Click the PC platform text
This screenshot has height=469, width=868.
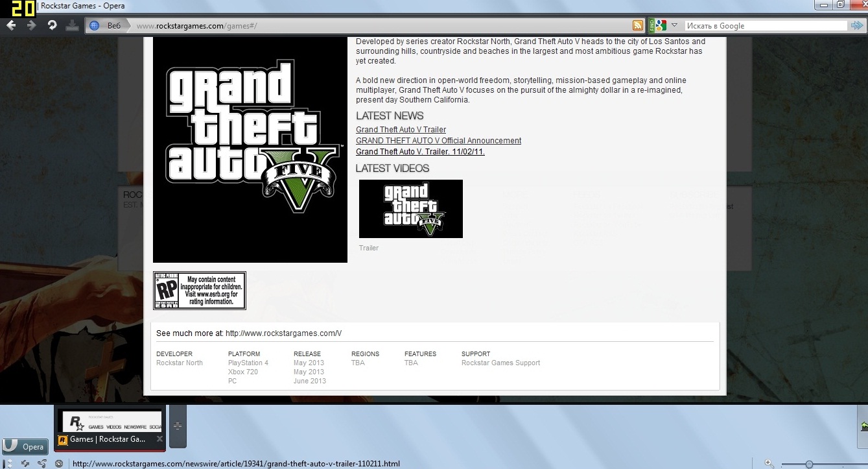233,381
